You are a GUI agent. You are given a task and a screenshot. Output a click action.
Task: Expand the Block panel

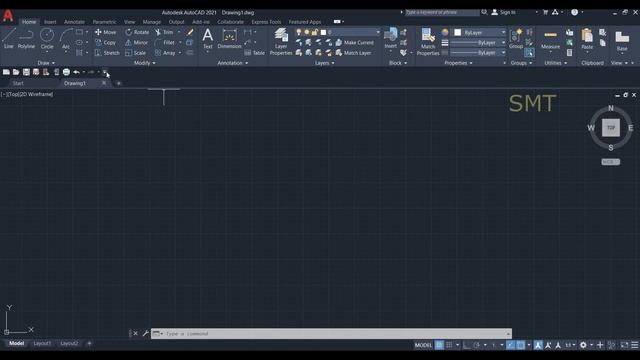click(x=398, y=63)
